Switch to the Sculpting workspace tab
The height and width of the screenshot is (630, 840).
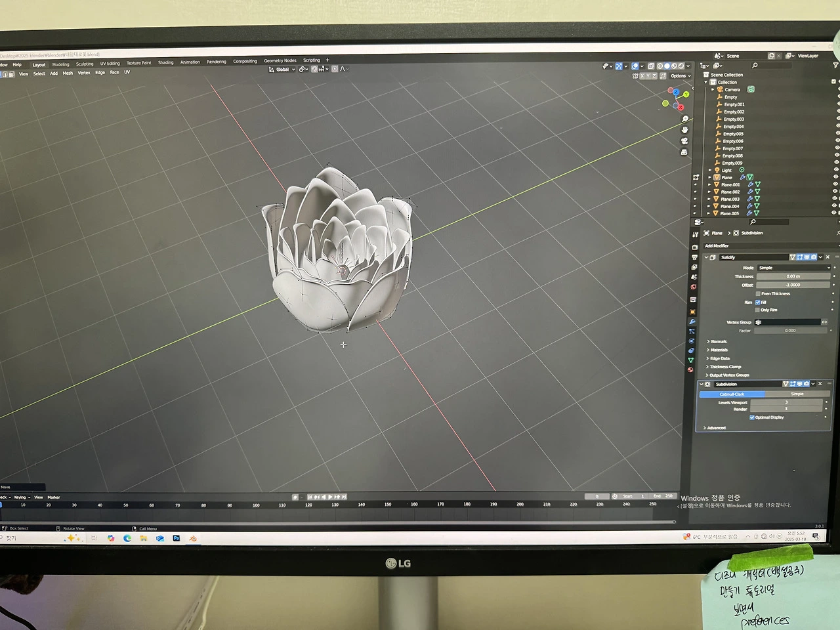[85, 64]
